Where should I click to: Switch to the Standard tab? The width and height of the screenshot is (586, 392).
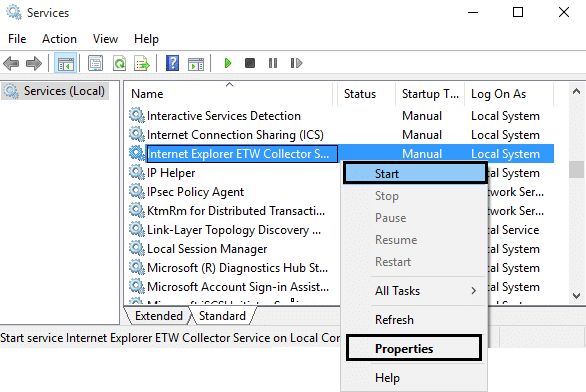point(222,316)
